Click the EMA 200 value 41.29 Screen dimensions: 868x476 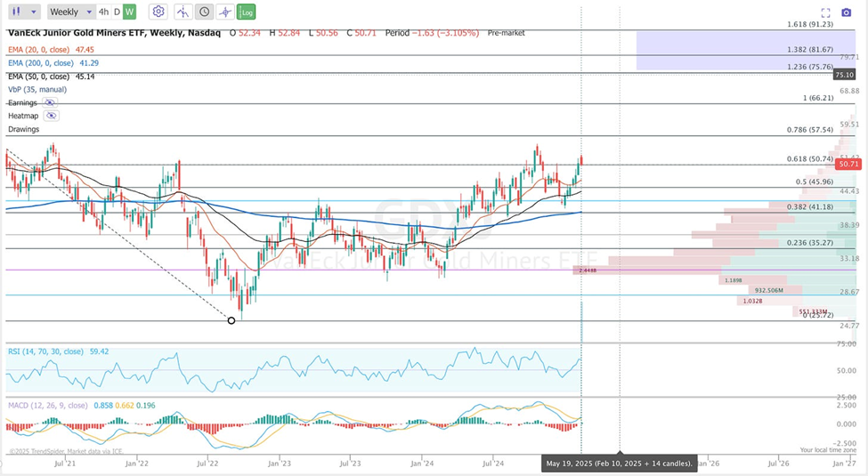pyautogui.click(x=89, y=63)
